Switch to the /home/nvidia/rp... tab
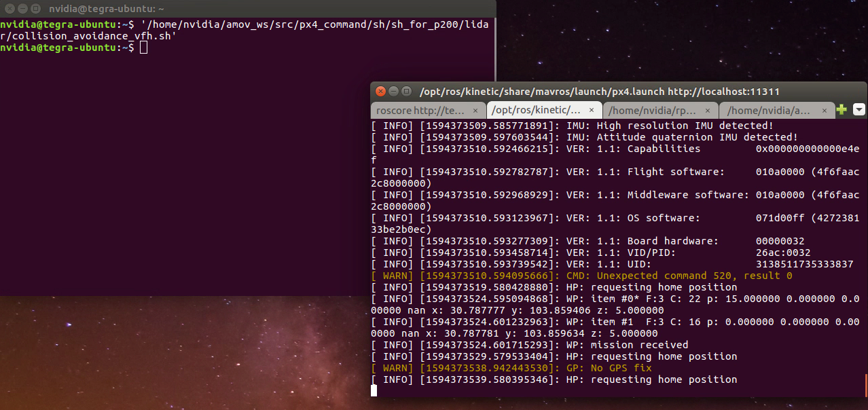 (653, 110)
